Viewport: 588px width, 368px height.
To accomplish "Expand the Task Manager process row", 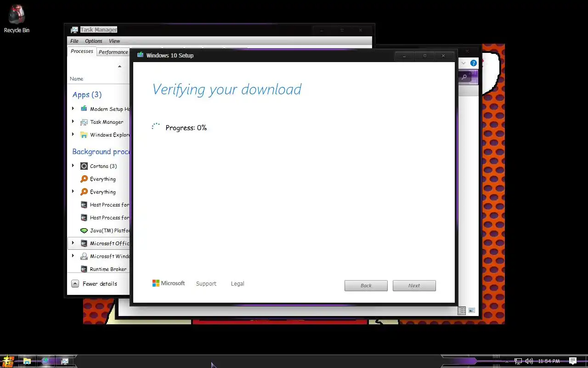I will [x=73, y=121].
